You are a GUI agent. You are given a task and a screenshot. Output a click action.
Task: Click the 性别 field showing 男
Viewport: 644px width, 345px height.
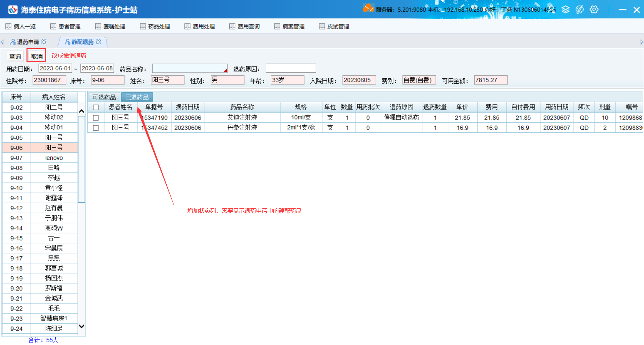[x=227, y=80]
